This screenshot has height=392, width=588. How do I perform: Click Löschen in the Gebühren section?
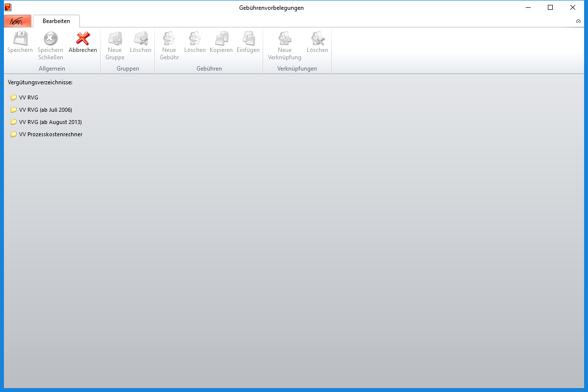[195, 39]
